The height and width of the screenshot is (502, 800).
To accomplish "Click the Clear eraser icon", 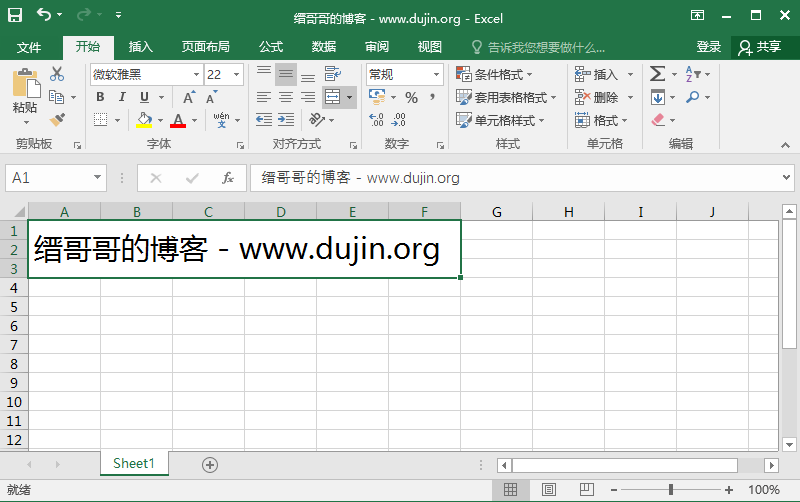I will 658,120.
